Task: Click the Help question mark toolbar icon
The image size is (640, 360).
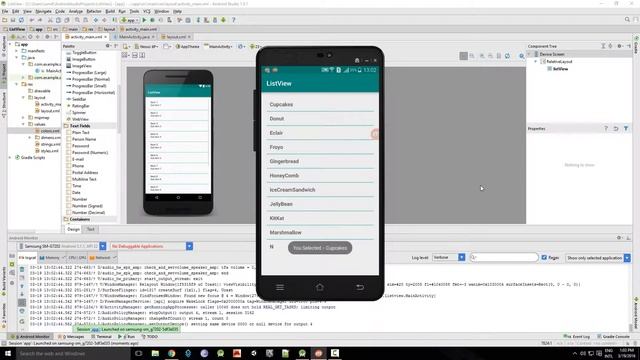Action: pos(233,20)
